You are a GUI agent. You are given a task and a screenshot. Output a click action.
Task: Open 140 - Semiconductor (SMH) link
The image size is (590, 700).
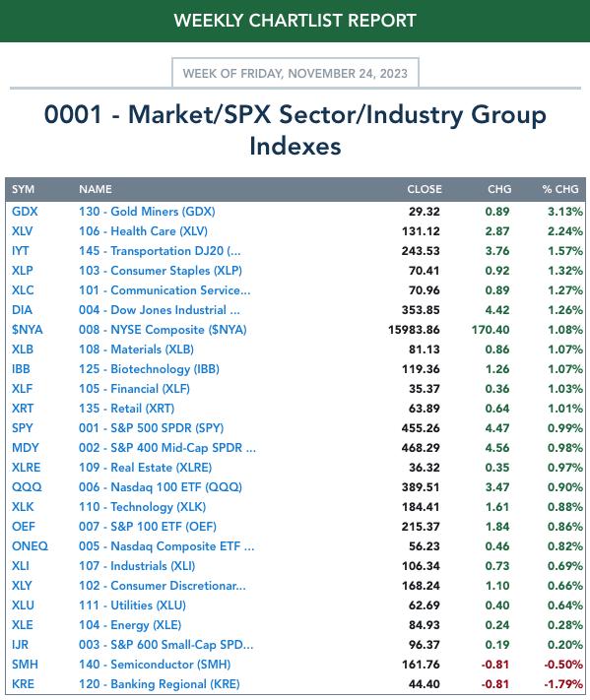coord(155,665)
